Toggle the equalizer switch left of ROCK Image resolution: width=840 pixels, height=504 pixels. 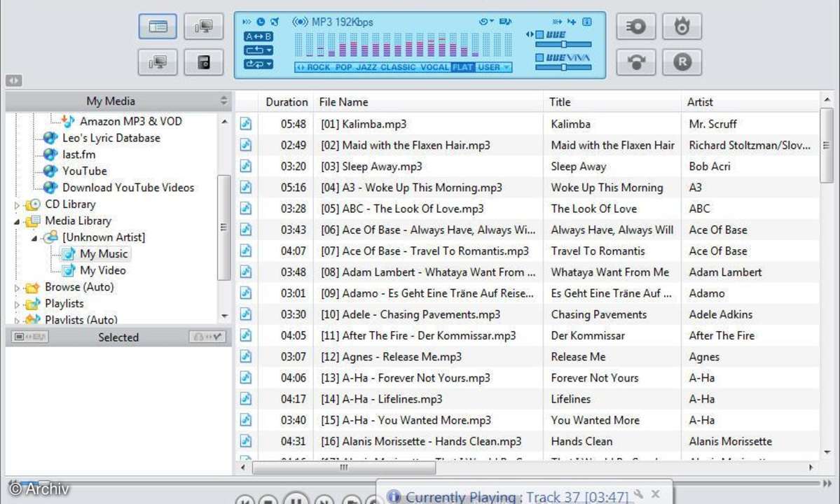click(301, 67)
